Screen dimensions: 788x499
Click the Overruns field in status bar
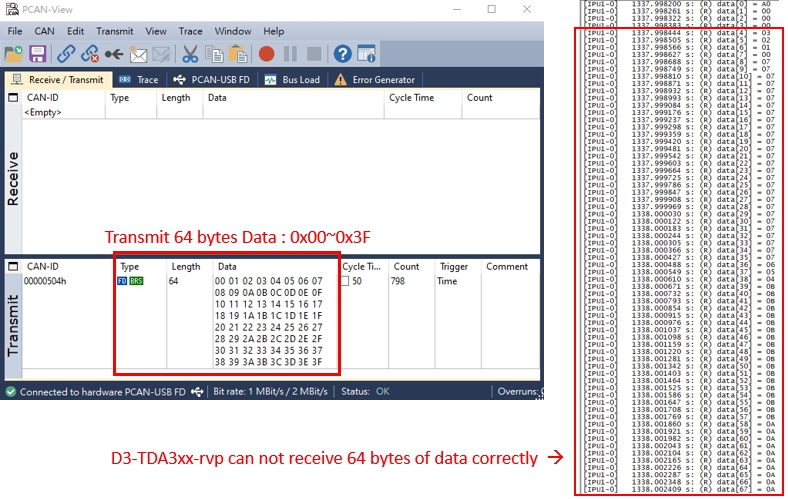tap(520, 391)
